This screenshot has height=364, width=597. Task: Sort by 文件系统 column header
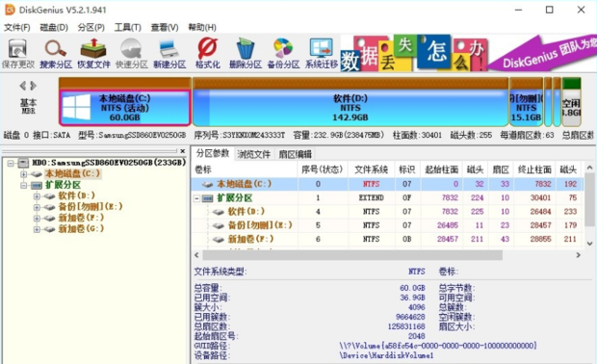pos(372,169)
